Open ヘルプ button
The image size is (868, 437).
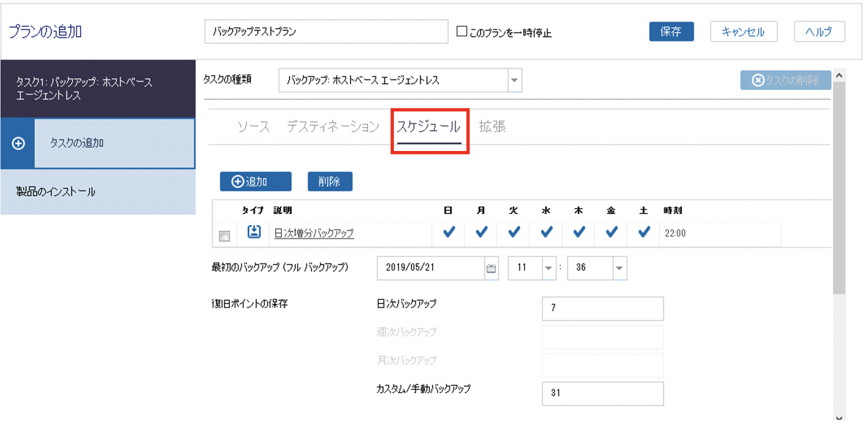[819, 32]
